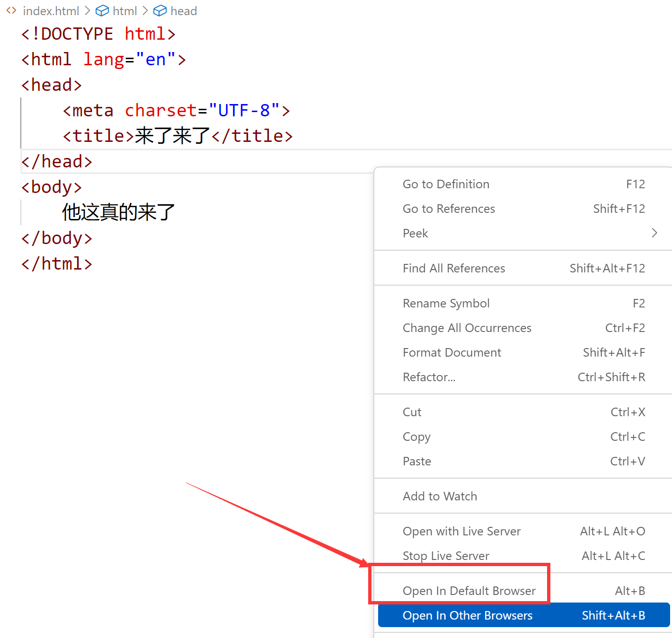Screen dimensions: 672x638
Task: Choose Copy in context menu
Action: pos(524,437)
